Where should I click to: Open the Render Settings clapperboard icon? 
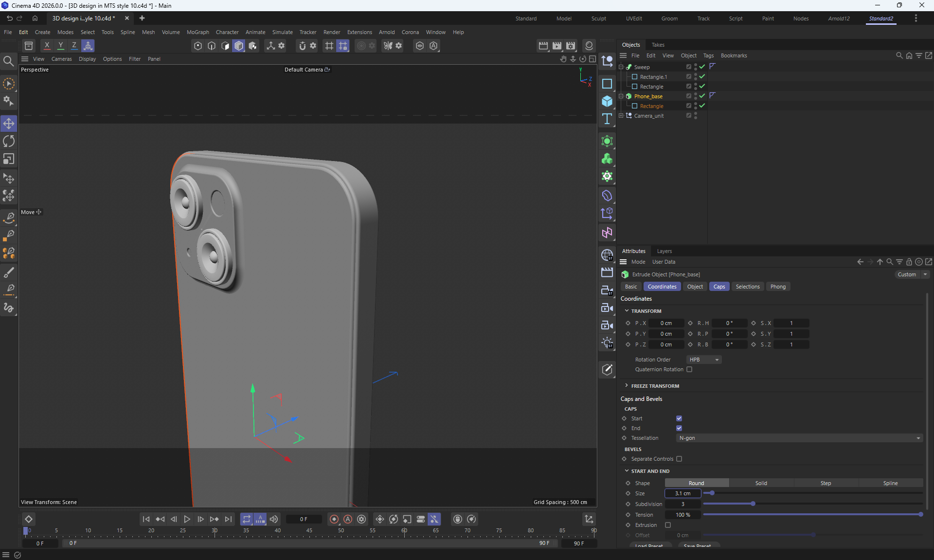[571, 46]
